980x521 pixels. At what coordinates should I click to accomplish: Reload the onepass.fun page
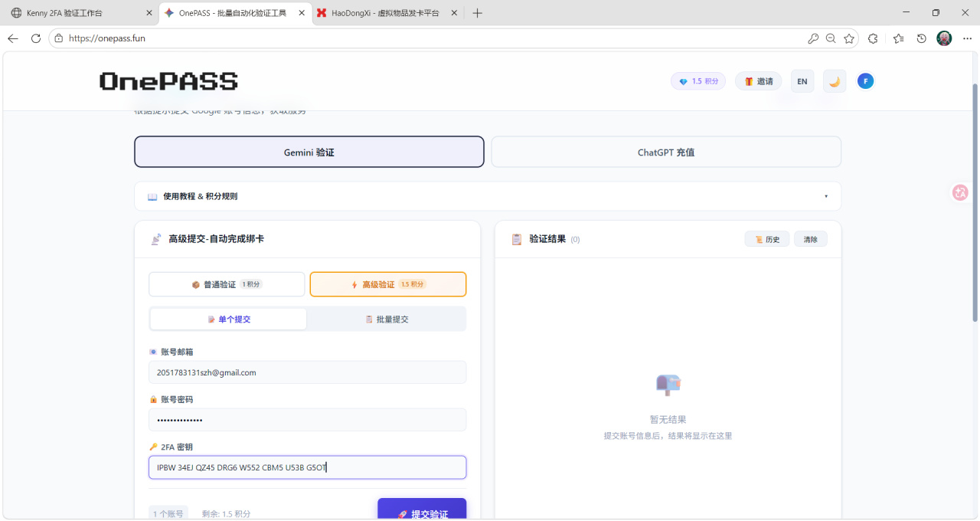36,38
